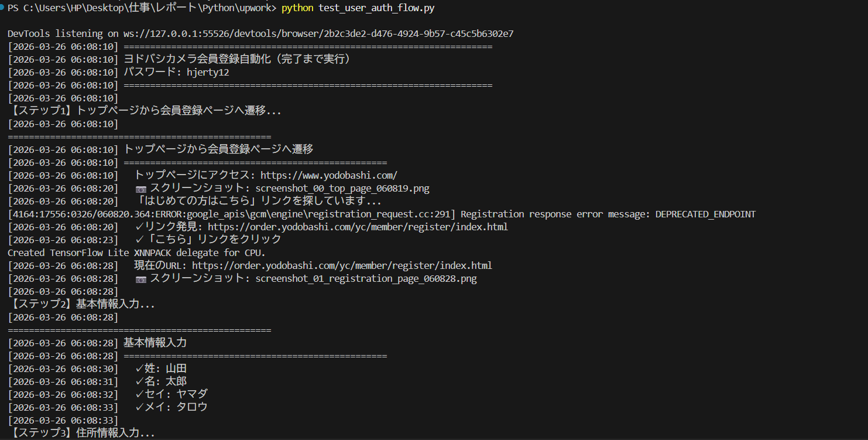Click the blue command status dot
Viewport: 868px width, 440px height.
click(x=3, y=8)
